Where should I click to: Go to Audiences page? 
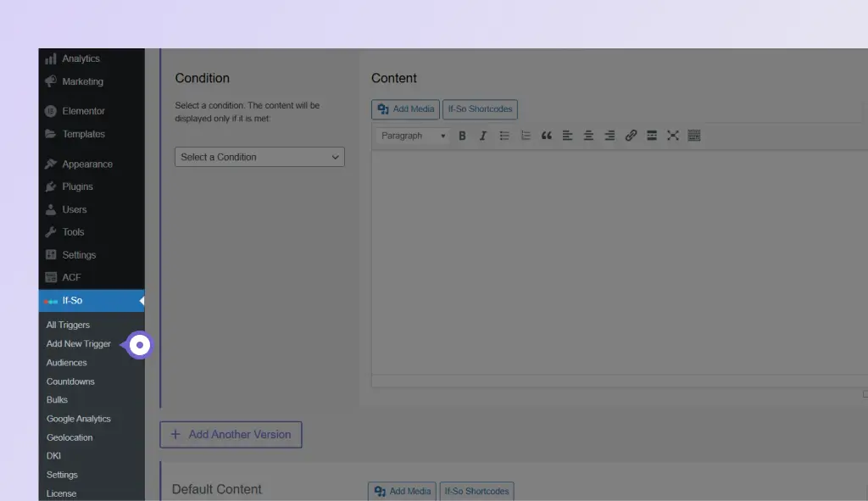point(66,363)
